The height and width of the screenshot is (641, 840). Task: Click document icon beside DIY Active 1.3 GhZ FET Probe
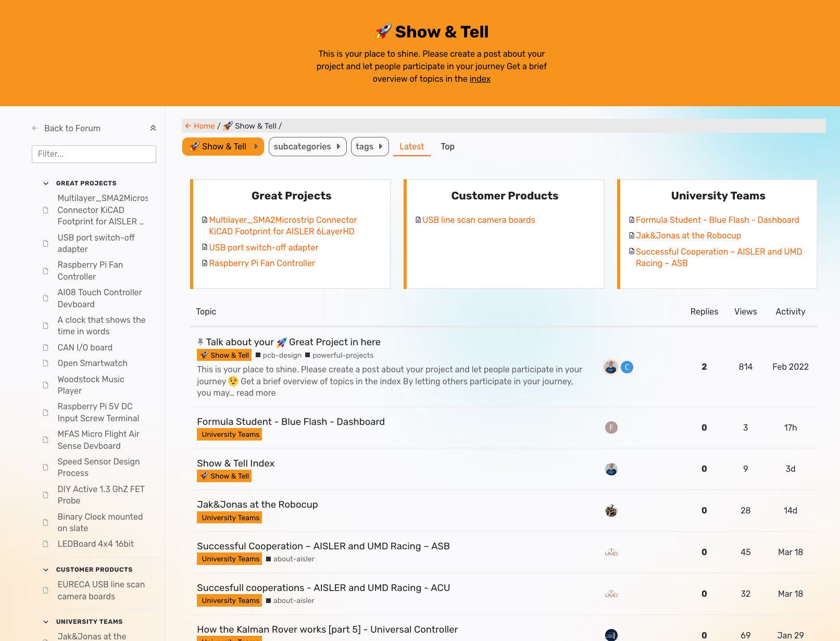click(x=45, y=495)
